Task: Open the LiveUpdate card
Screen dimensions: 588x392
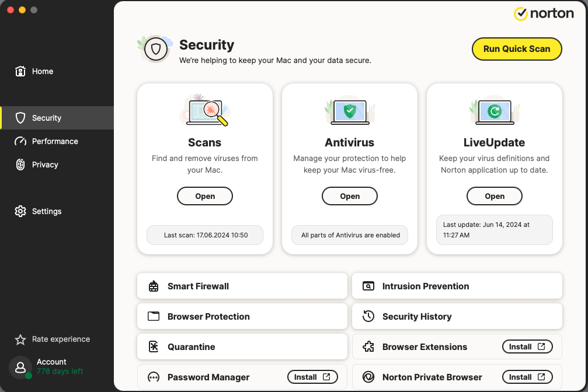Action: [495, 197]
